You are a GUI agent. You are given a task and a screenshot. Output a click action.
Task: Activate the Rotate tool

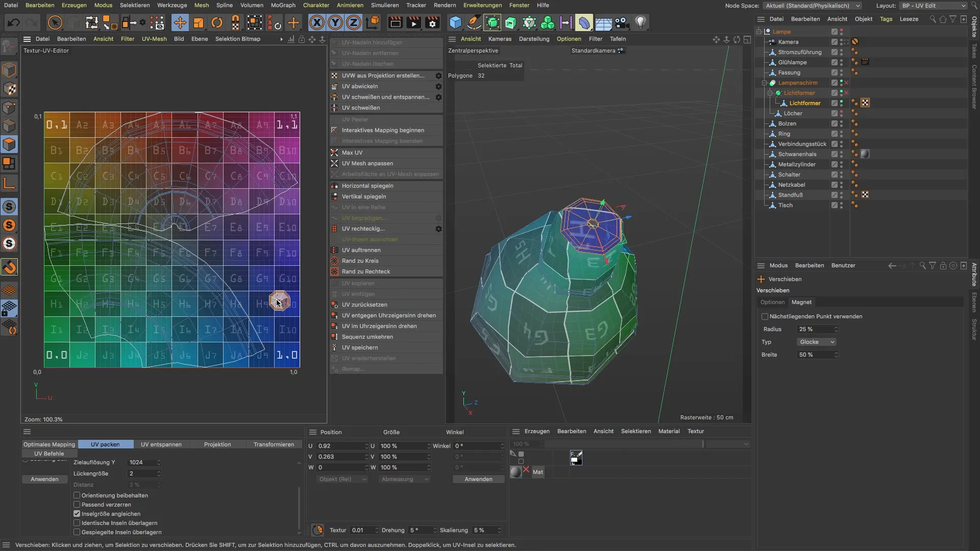[x=217, y=22]
